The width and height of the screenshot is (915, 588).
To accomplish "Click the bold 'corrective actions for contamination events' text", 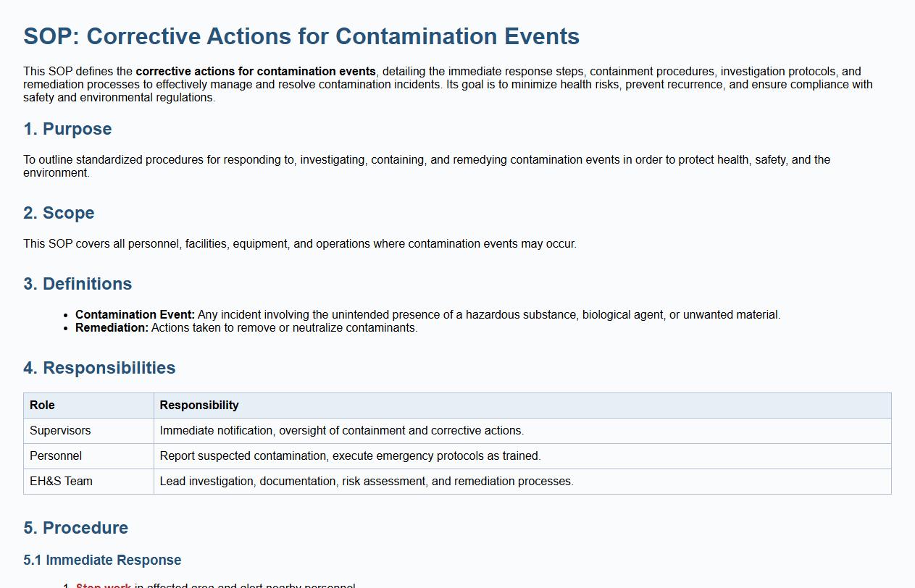I will (256, 72).
